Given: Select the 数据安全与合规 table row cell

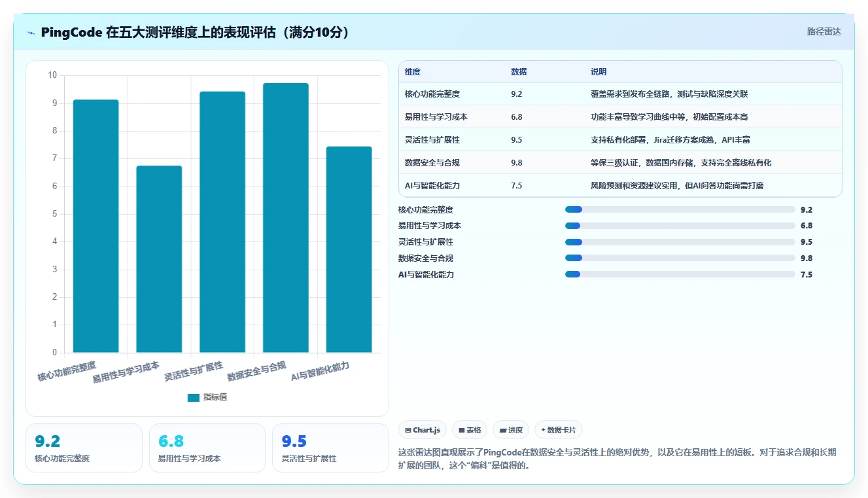Looking at the screenshot, I should point(432,162).
